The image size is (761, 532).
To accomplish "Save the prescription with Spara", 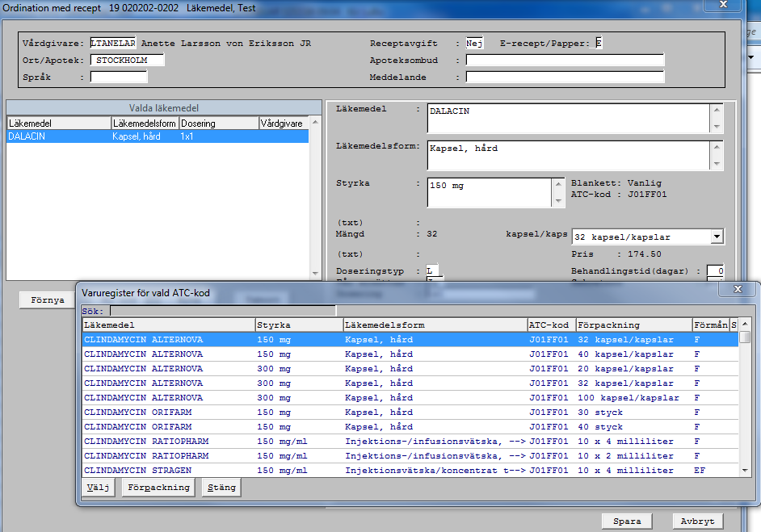I will point(627,522).
